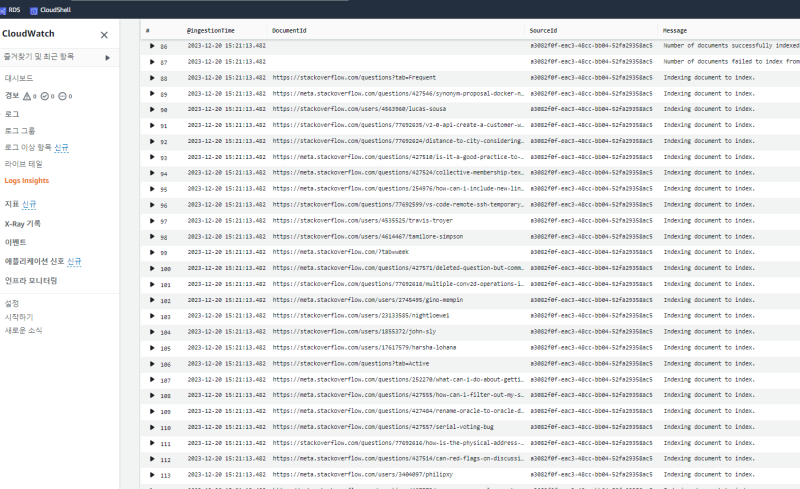Select Logs Insights in sidebar
Image resolution: width=800 pixels, height=489 pixels.
click(x=27, y=181)
